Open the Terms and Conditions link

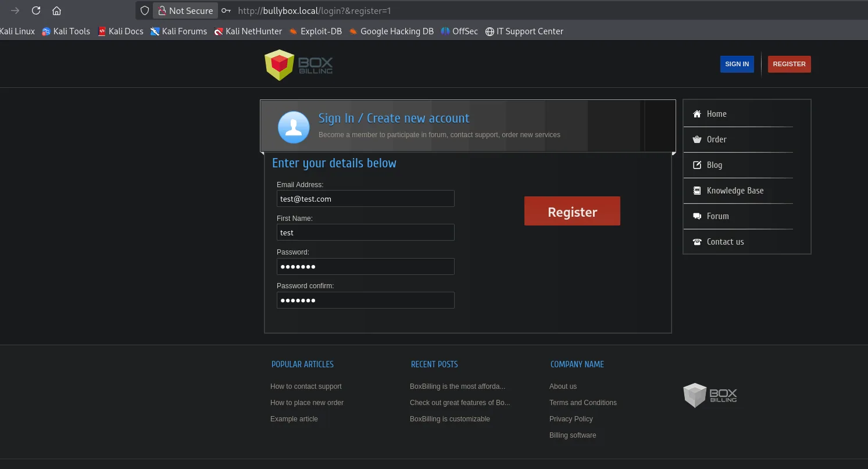[x=583, y=403]
